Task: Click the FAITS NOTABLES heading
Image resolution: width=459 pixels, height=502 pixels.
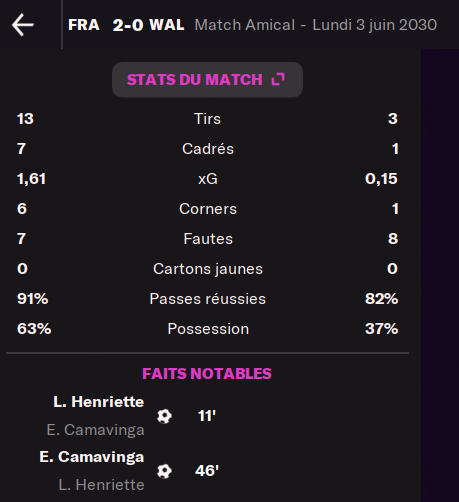Action: [x=207, y=374]
